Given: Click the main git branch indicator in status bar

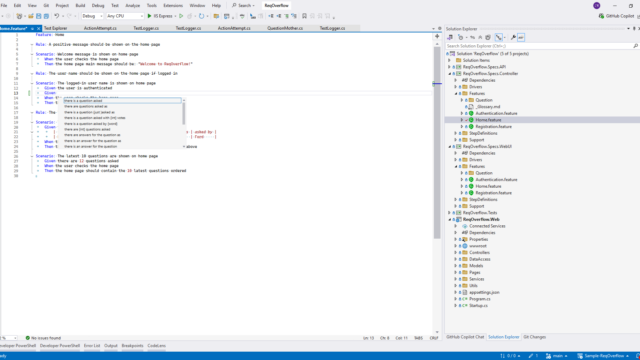Looking at the screenshot, I should [557, 356].
